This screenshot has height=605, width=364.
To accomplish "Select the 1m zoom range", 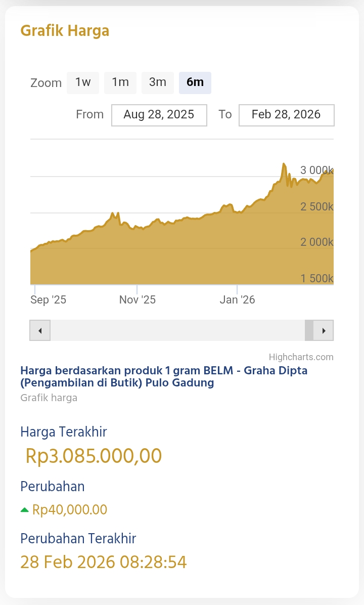I will (x=120, y=82).
